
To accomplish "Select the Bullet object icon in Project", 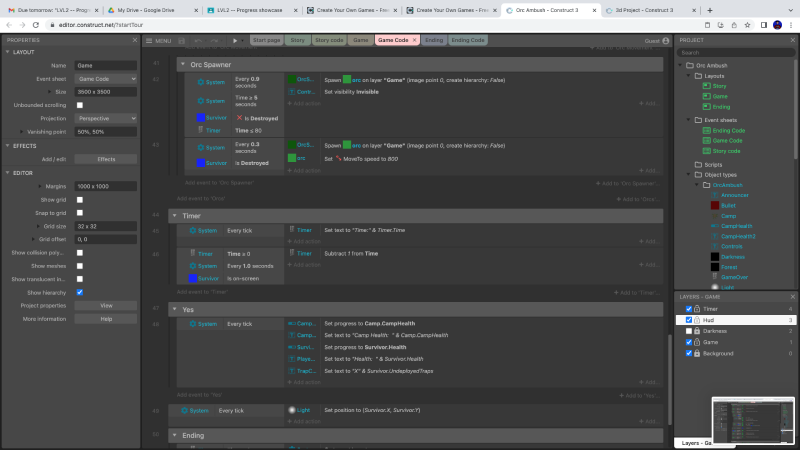I will pos(714,205).
